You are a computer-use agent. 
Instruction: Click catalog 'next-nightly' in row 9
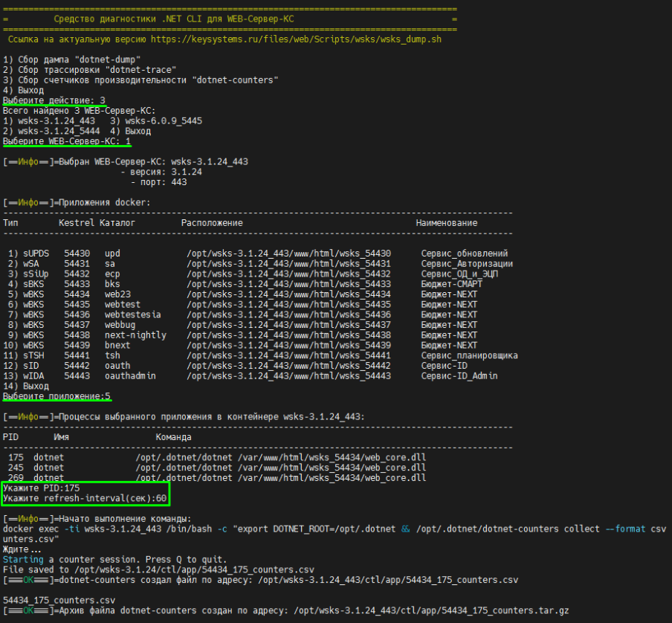135,335
